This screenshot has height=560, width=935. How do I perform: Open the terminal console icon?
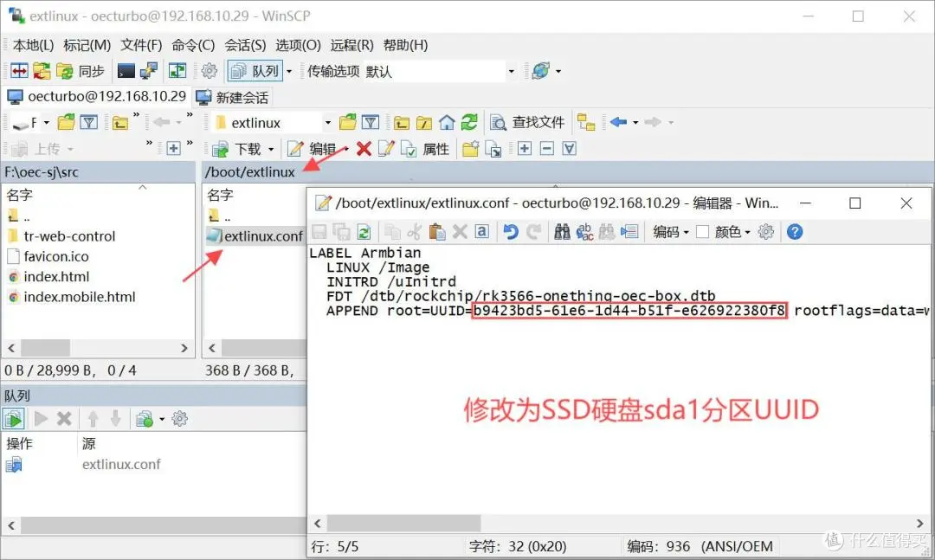[x=126, y=71]
